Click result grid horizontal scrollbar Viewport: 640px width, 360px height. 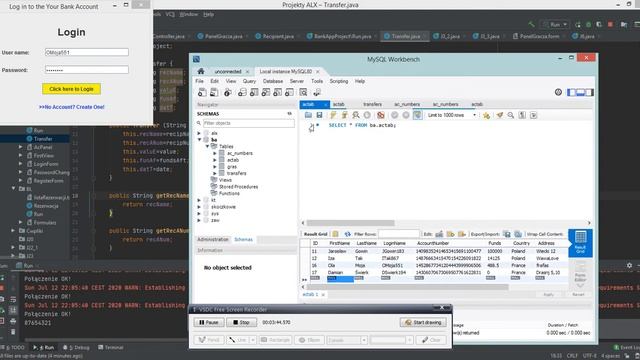coord(408,287)
